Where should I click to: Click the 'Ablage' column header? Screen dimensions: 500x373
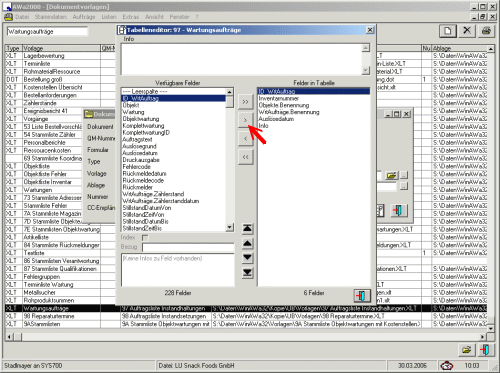(x=459, y=48)
